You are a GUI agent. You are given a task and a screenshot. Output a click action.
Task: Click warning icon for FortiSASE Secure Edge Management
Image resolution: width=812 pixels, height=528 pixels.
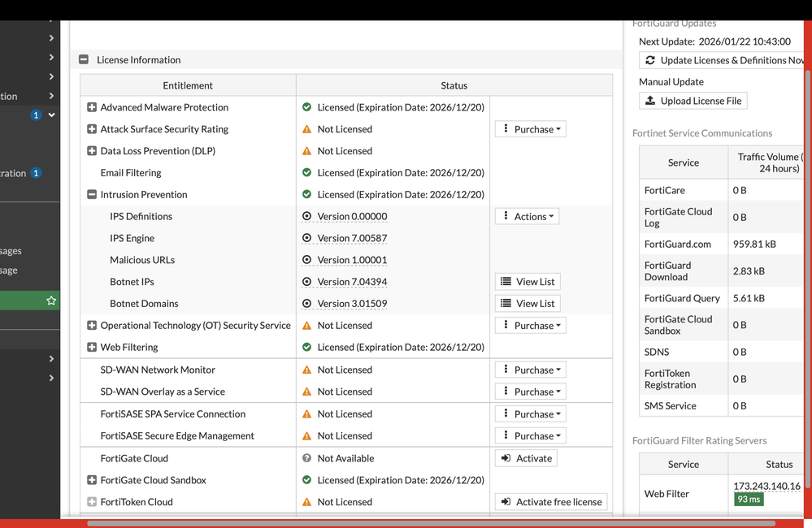tap(306, 435)
